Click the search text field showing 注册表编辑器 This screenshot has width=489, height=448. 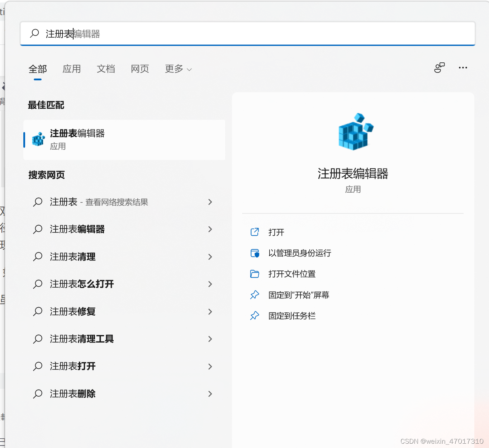247,34
